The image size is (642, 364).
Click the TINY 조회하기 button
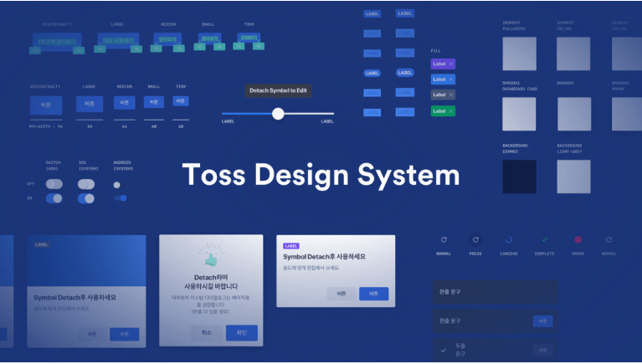[249, 38]
